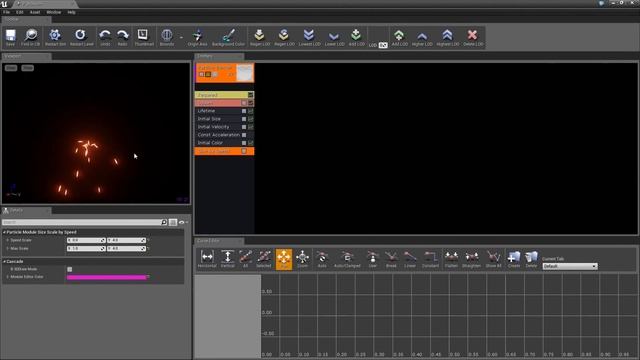Viewport: 640px width, 360px height.
Task: Open the Window menu
Action: pos(53,12)
